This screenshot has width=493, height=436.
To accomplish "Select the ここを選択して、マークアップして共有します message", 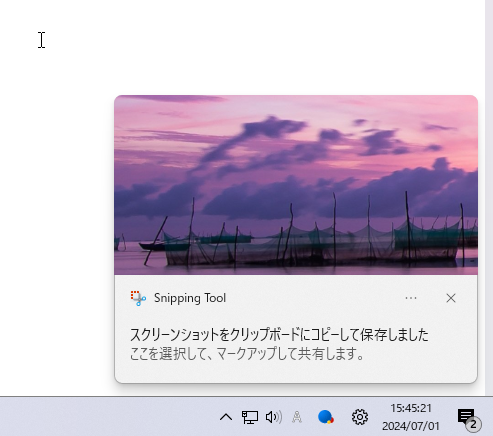I will click(x=247, y=354).
